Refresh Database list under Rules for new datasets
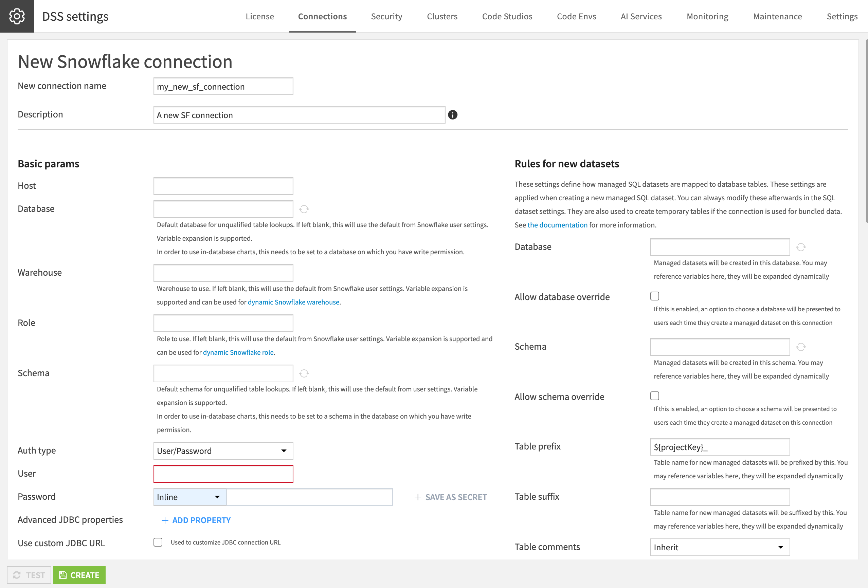This screenshot has width=868, height=588. click(x=801, y=247)
